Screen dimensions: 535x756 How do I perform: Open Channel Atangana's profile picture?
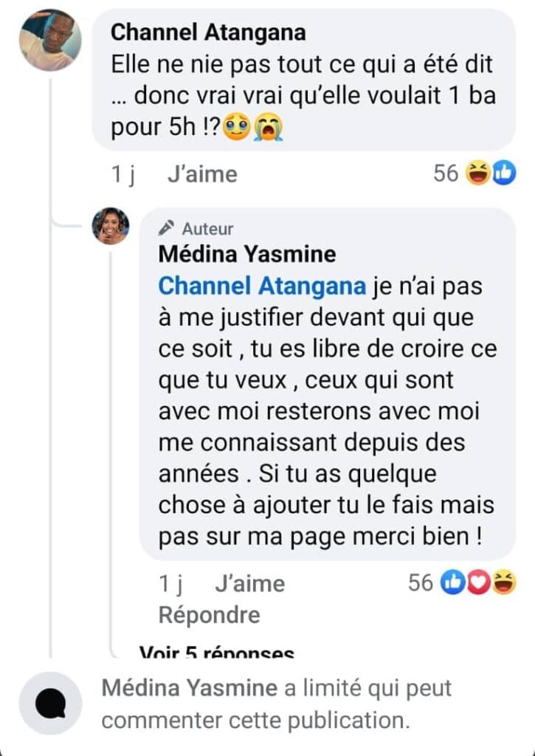[x=49, y=41]
